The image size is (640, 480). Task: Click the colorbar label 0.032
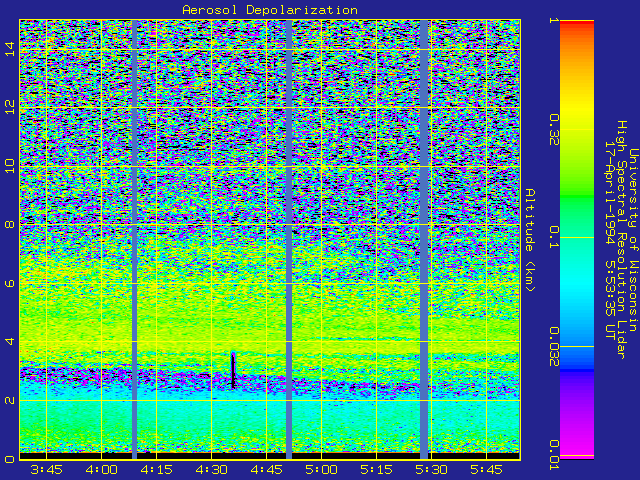554,347
